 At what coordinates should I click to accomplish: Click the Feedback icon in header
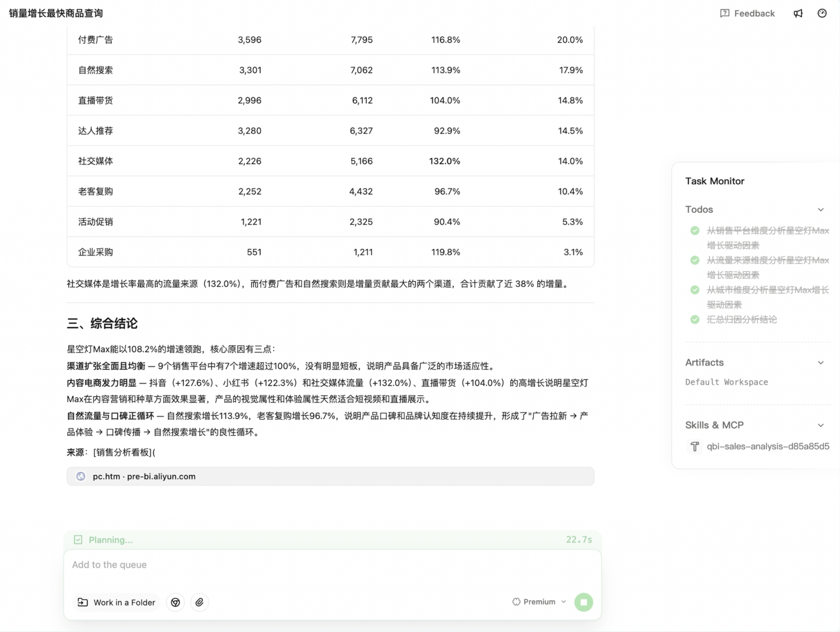click(x=724, y=13)
